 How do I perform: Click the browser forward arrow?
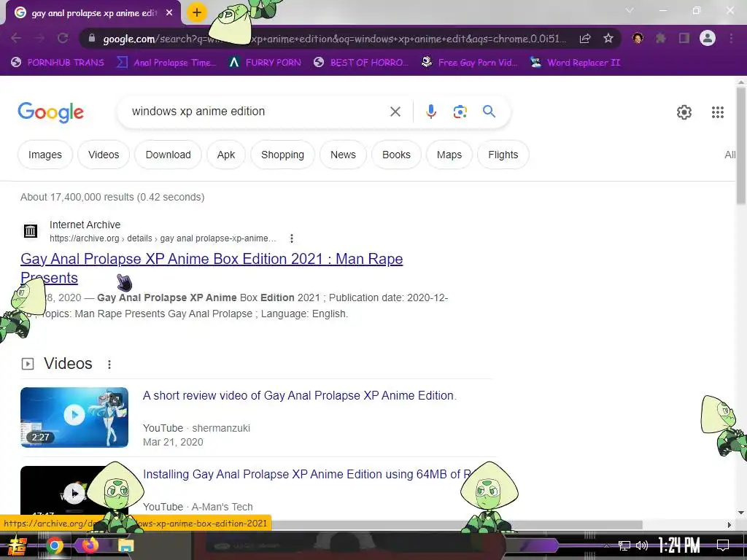pyautogui.click(x=39, y=38)
